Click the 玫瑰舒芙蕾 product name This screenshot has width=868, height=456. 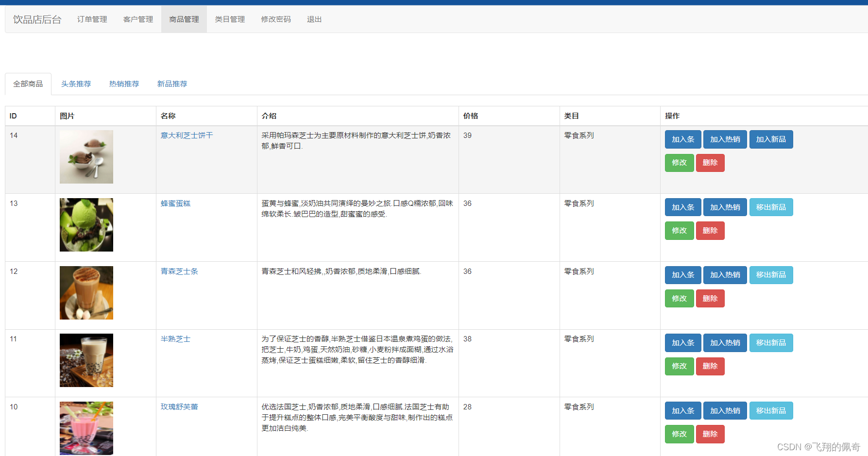click(179, 407)
